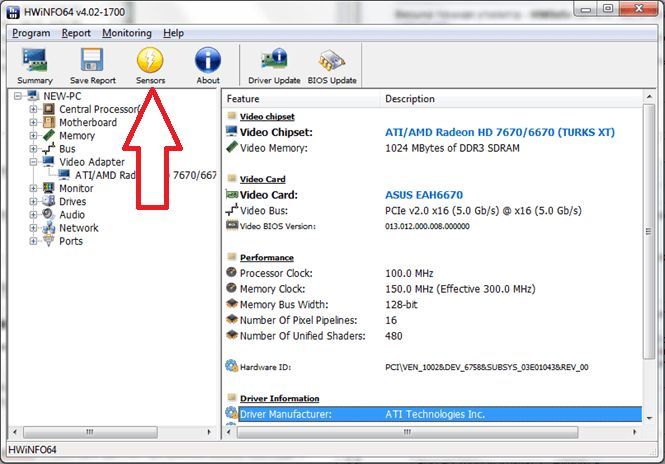
Task: Expand the Central Processor tree node
Action: pyautogui.click(x=33, y=109)
